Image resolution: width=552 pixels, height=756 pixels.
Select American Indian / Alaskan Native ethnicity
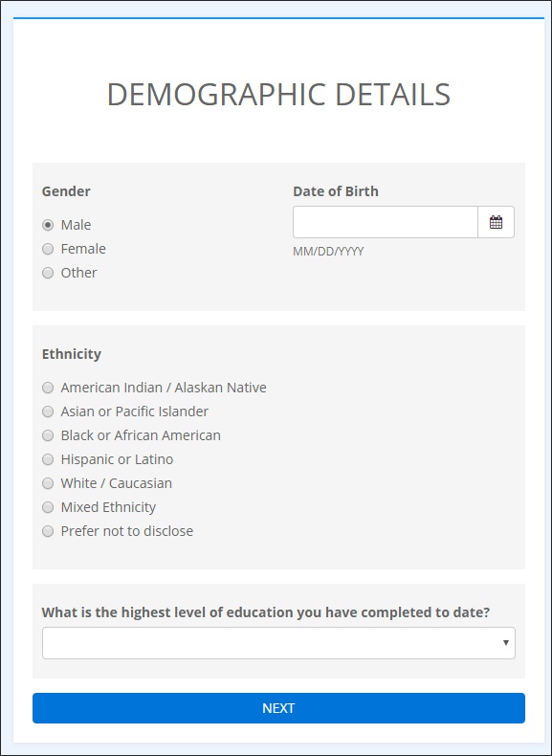[48, 388]
